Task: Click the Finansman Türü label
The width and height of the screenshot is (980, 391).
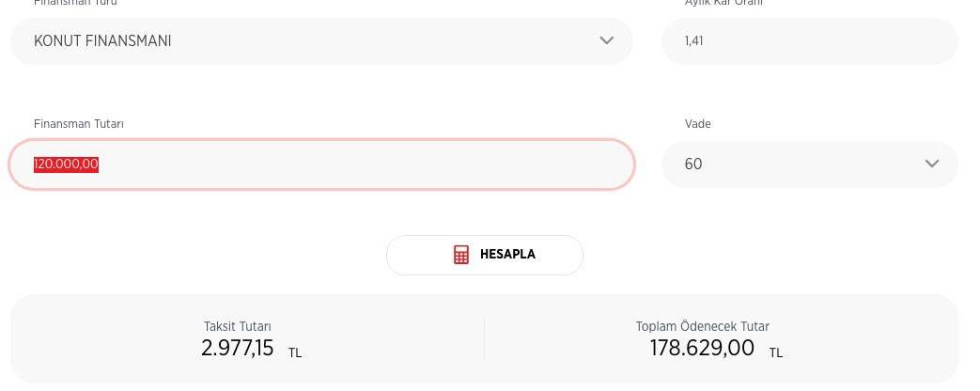Action: coord(75,3)
